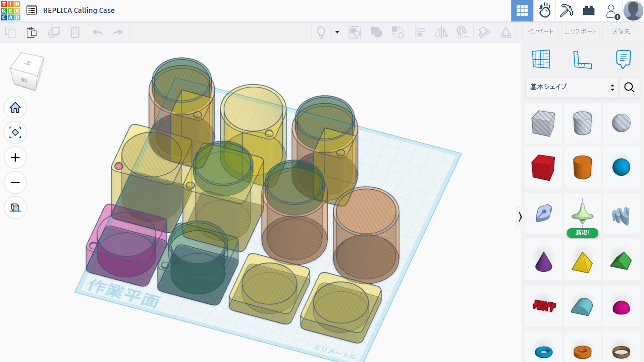The image size is (644, 362).
Task: Click the エクスポート button
Action: (580, 32)
